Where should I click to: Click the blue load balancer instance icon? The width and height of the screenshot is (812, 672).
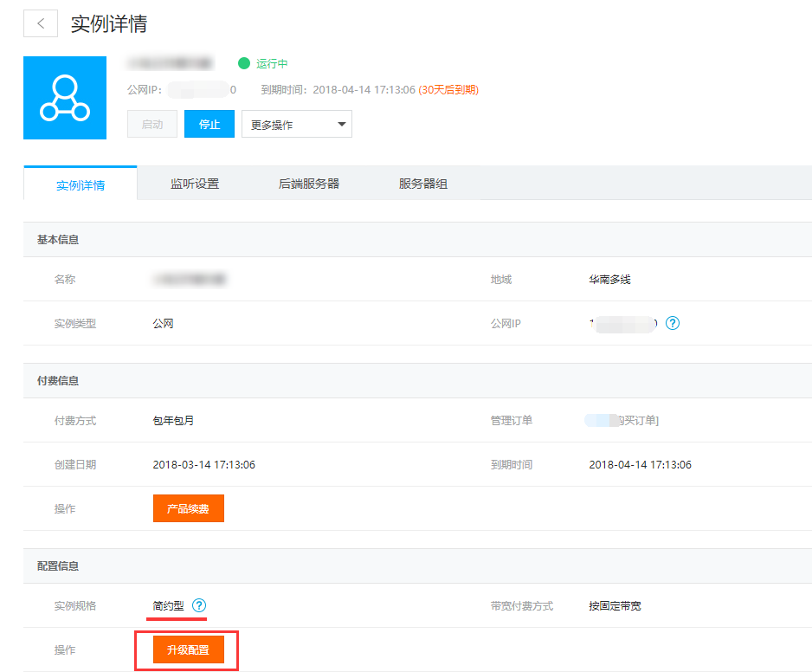click(65, 98)
